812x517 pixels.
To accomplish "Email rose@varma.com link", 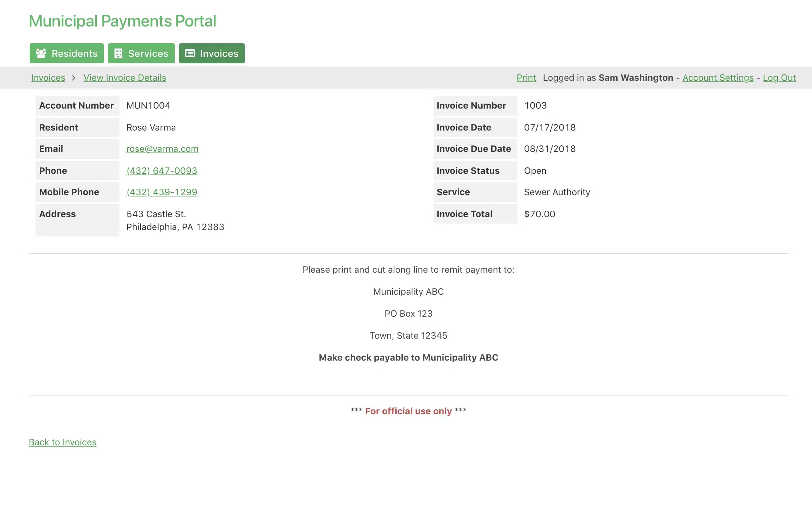I will (162, 149).
